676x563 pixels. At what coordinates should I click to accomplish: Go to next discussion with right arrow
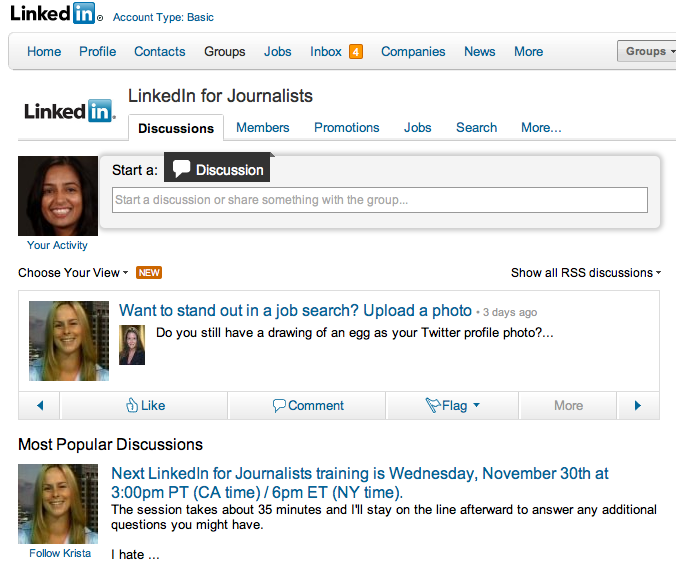click(x=638, y=405)
